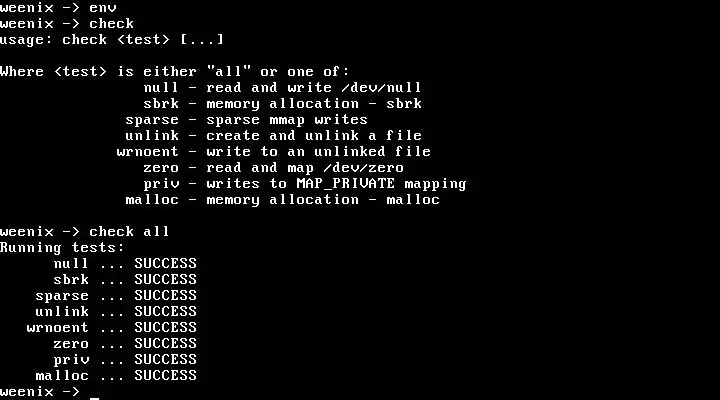The image size is (720, 400).
Task: Click 'read and map /dev/zero' text
Action: pyautogui.click(x=305, y=168)
